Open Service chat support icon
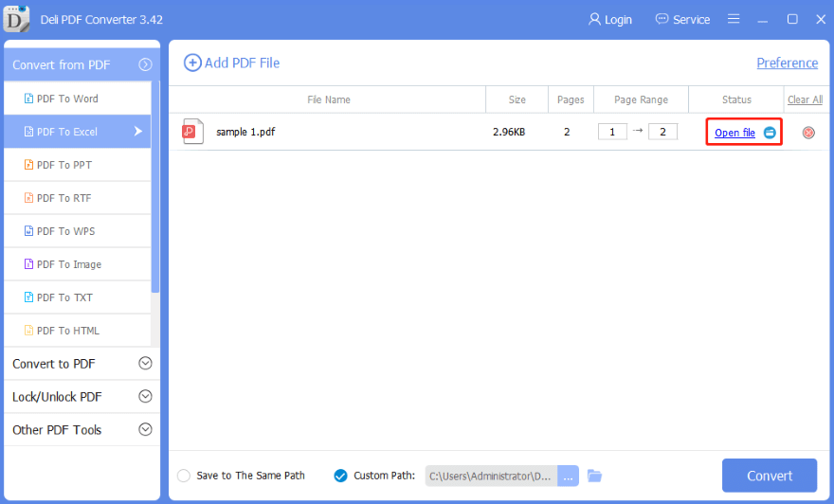Screen dimensions: 834x504 pos(662,19)
